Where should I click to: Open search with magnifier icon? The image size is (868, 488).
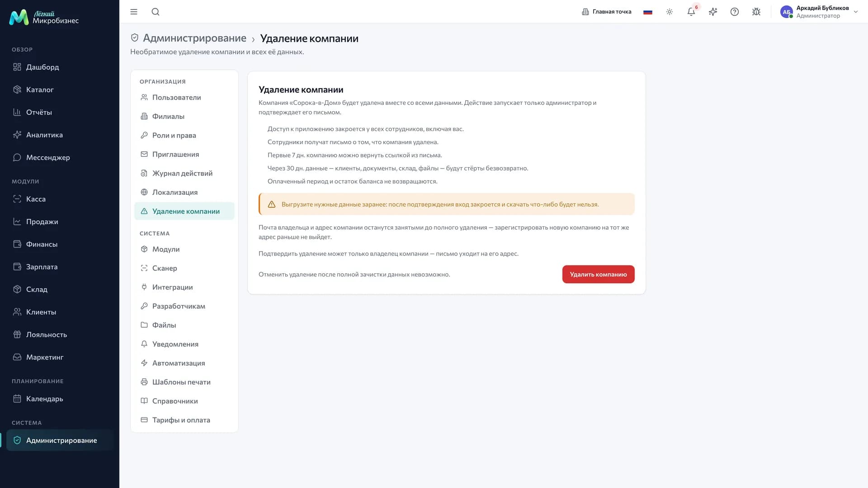(156, 12)
